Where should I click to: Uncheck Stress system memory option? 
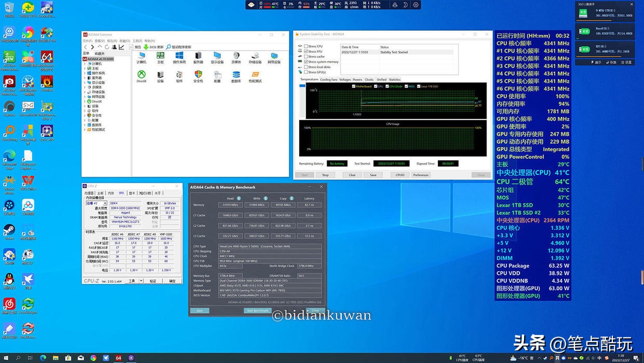[306, 62]
